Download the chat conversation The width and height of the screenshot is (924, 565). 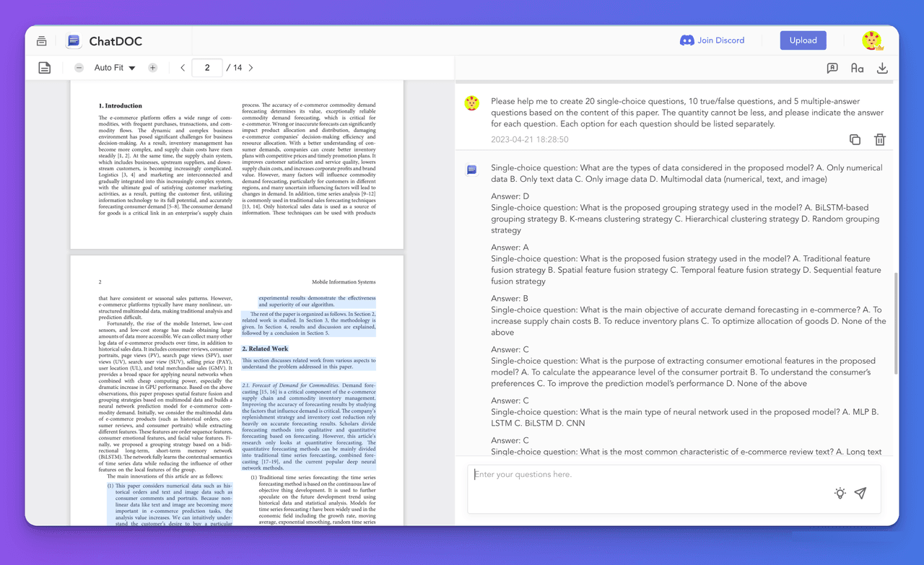pyautogui.click(x=882, y=68)
